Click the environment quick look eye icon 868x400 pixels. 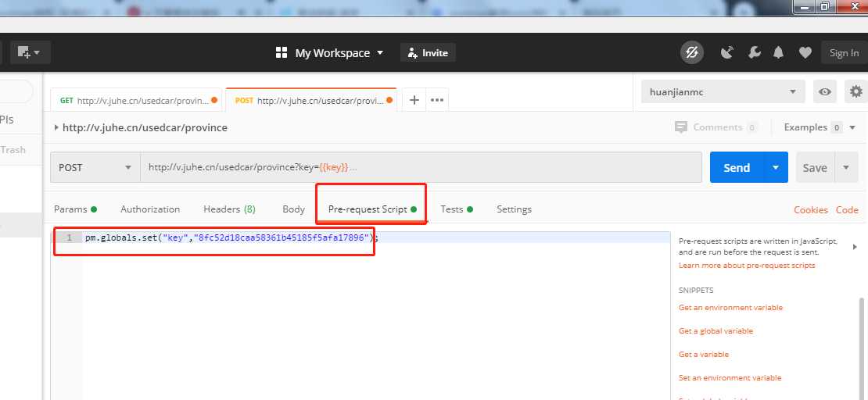pyautogui.click(x=825, y=92)
